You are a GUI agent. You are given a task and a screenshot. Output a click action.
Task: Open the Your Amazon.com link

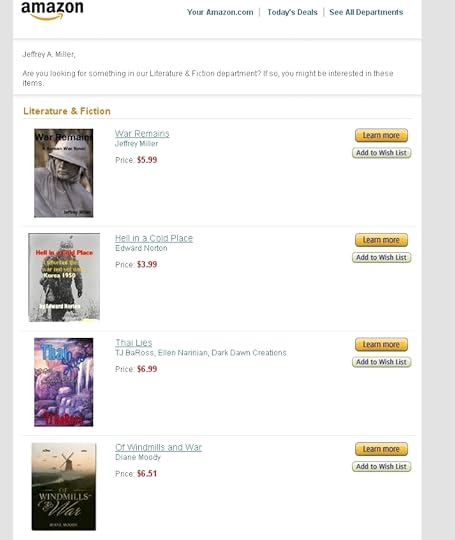coord(220,12)
